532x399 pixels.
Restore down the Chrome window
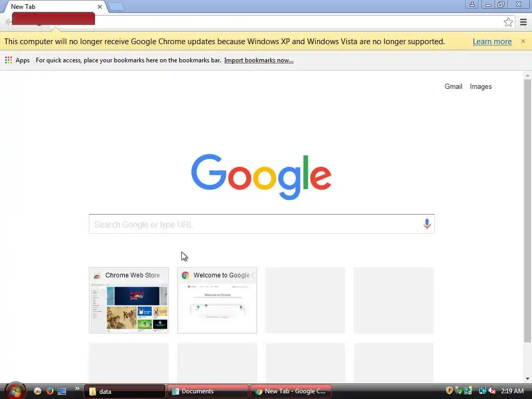coord(501,4)
